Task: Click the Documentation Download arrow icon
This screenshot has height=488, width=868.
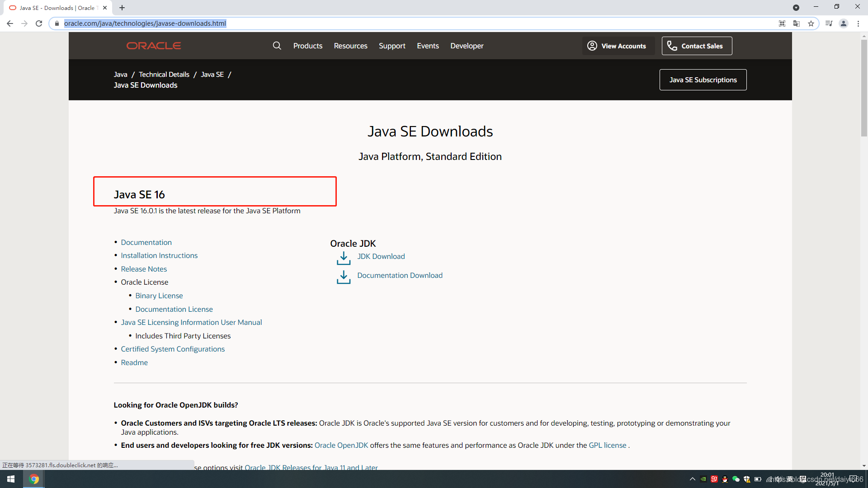Action: [x=344, y=277]
